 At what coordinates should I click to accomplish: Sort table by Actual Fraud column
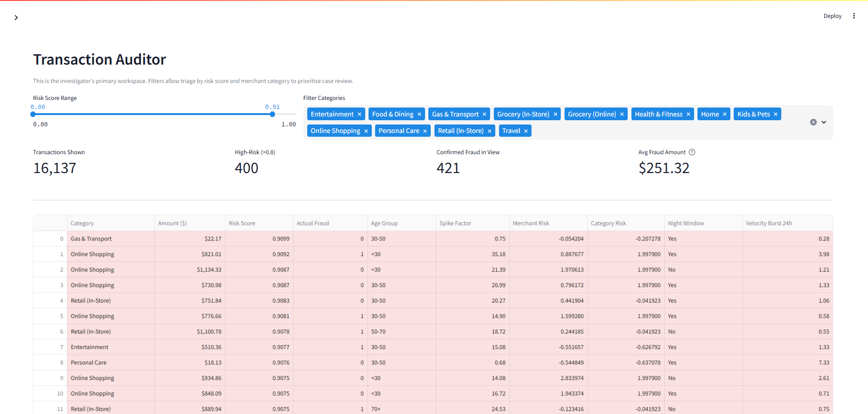pos(330,223)
